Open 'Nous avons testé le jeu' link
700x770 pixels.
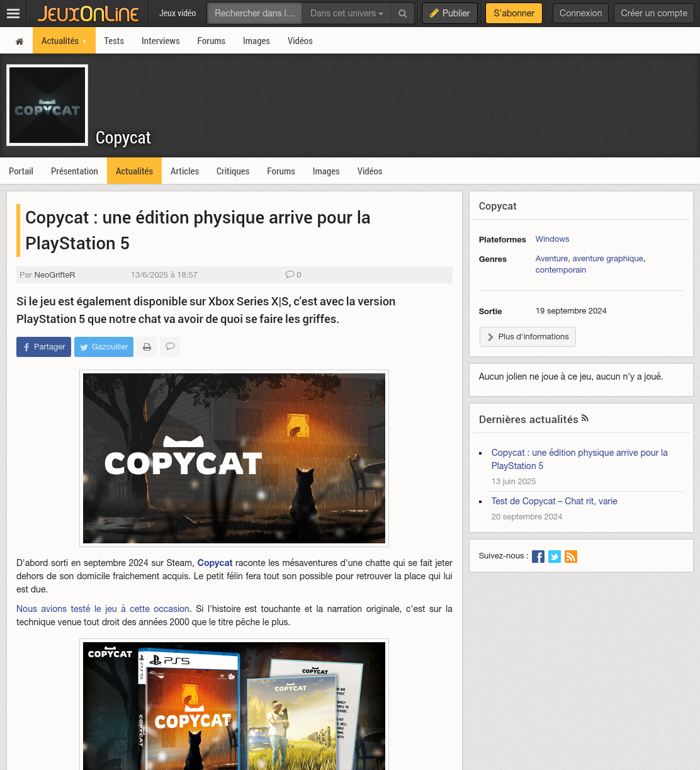pyautogui.click(x=103, y=609)
